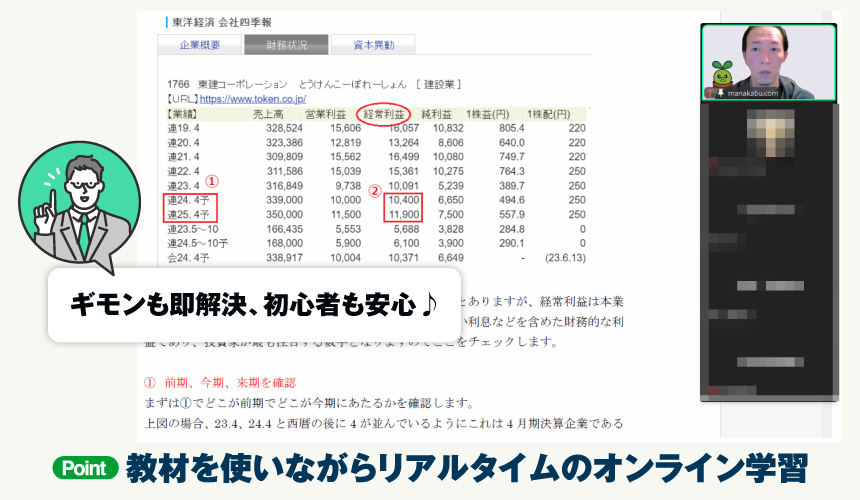Click the businessman avatar illustration
The height and width of the screenshot is (500, 860).
(x=80, y=203)
